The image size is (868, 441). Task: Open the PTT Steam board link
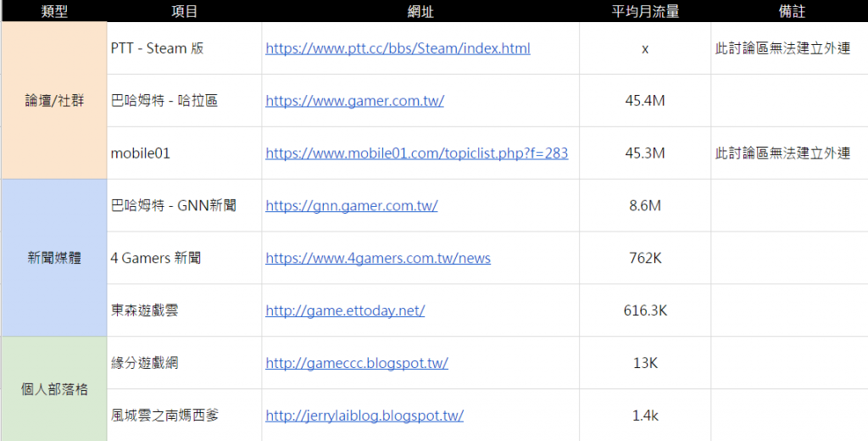(x=398, y=48)
